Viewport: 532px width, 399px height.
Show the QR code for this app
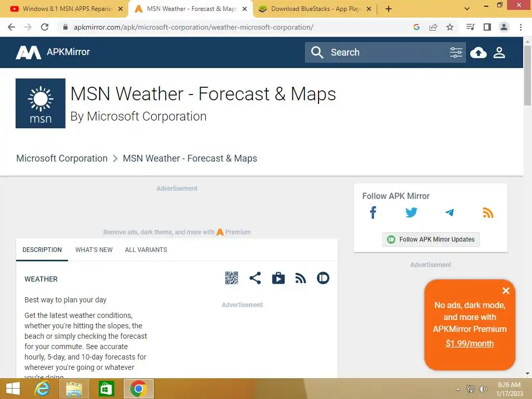pos(232,278)
